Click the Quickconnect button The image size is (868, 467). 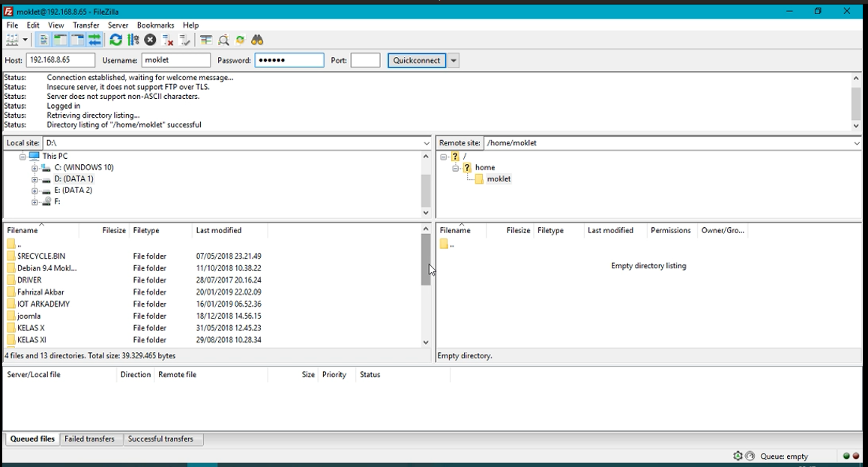pos(417,61)
